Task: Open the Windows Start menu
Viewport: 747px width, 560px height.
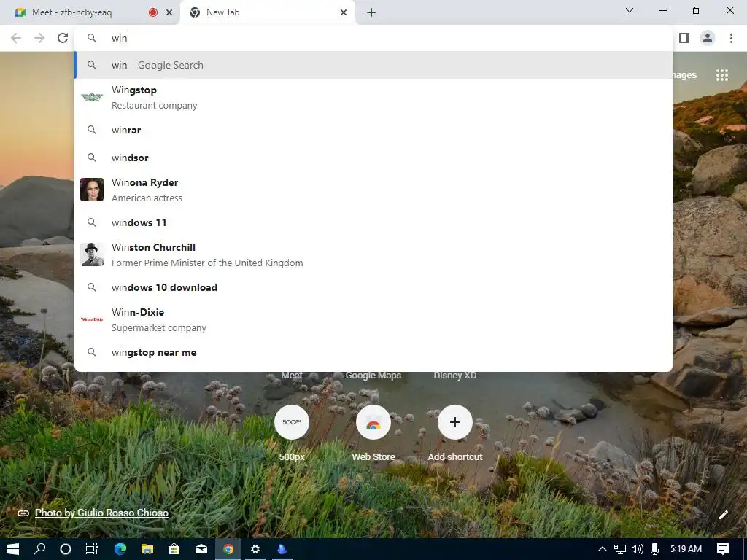Action: click(x=13, y=549)
